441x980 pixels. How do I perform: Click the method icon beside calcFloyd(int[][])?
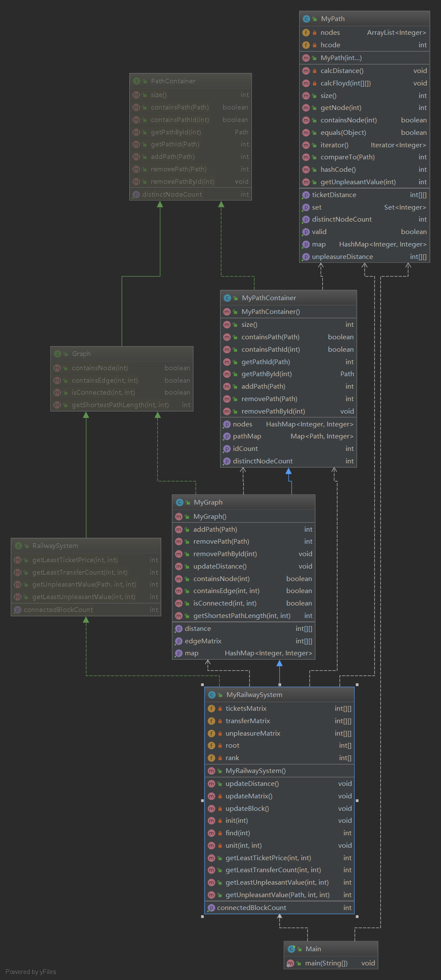(306, 83)
